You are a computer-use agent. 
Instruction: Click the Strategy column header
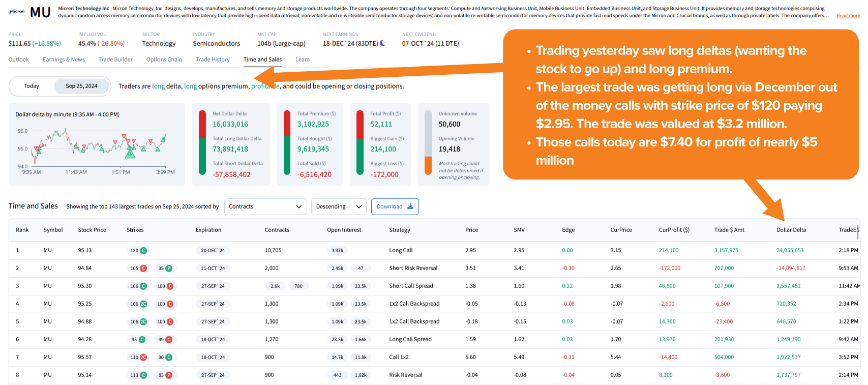(x=400, y=230)
